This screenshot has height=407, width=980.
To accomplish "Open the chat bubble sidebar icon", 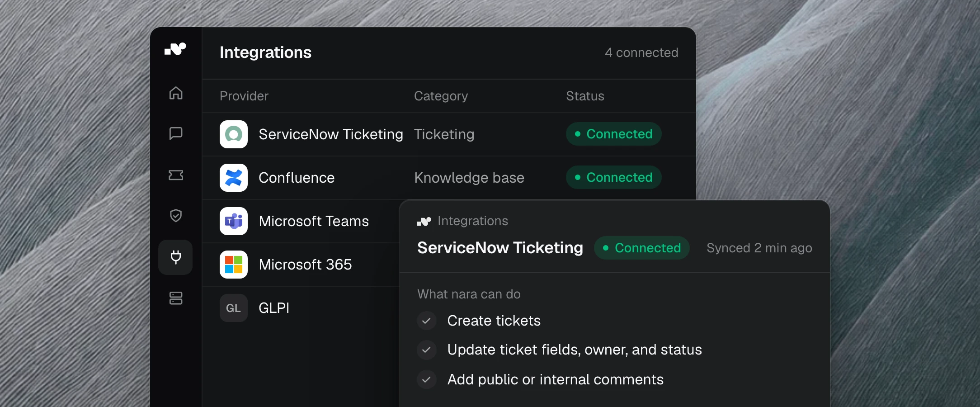I will click(176, 133).
